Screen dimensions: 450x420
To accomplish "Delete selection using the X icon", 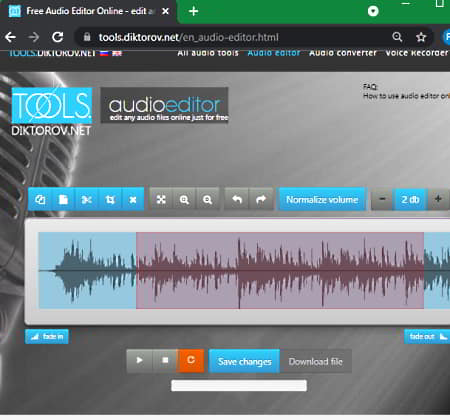I will (x=133, y=199).
